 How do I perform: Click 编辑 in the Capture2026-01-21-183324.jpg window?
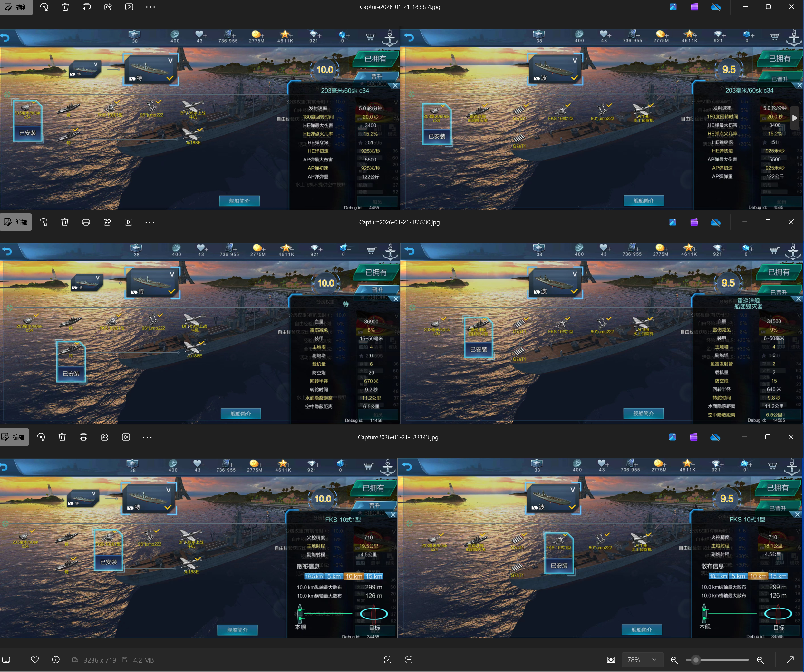point(16,7)
